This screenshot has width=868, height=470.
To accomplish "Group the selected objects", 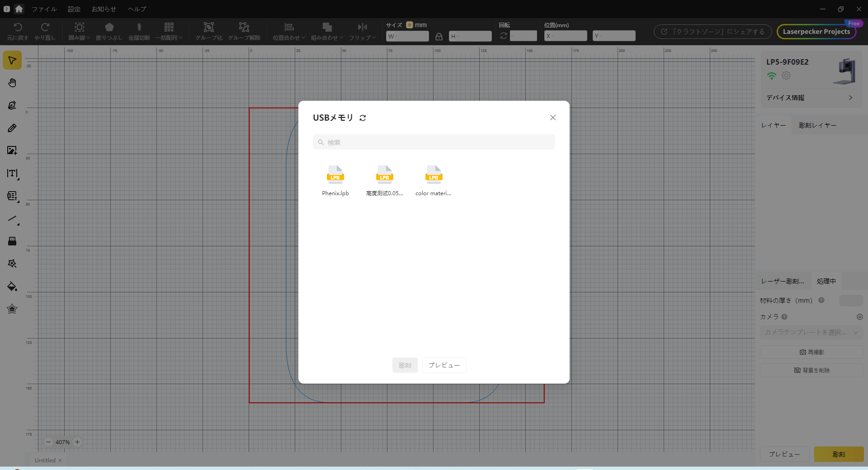I will 209,31.
